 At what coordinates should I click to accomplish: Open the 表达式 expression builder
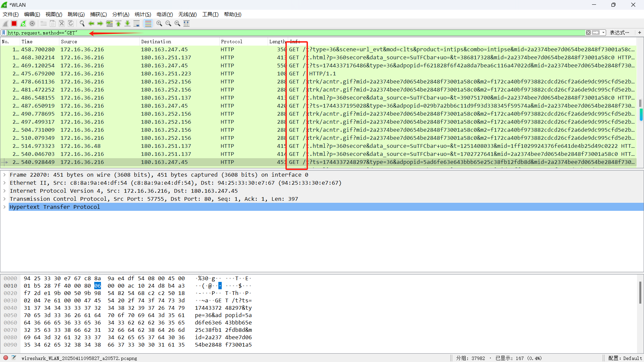620,33
